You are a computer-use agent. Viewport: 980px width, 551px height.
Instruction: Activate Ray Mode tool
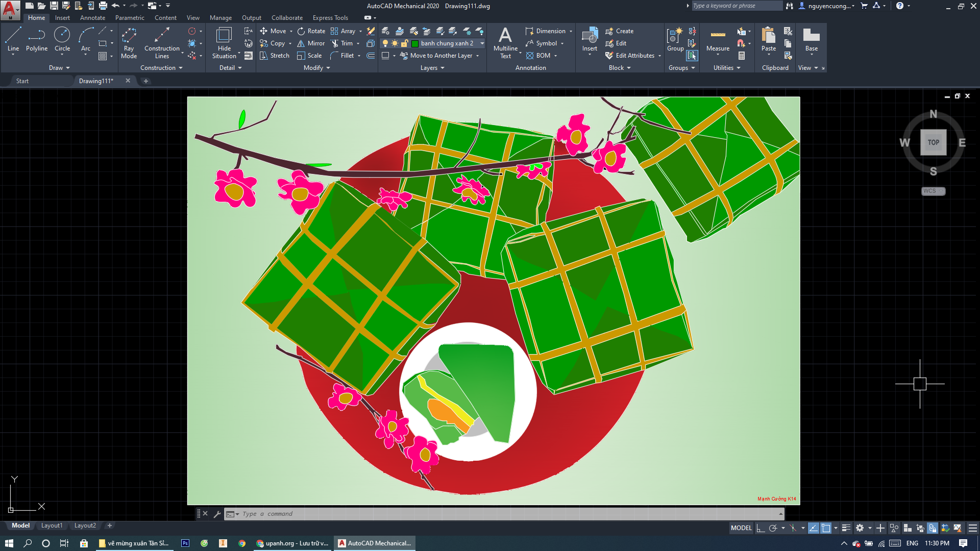129,43
